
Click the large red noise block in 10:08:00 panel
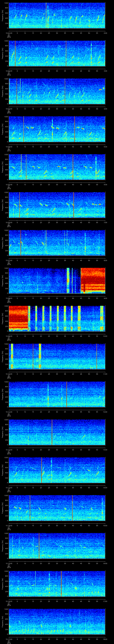(93, 280)
